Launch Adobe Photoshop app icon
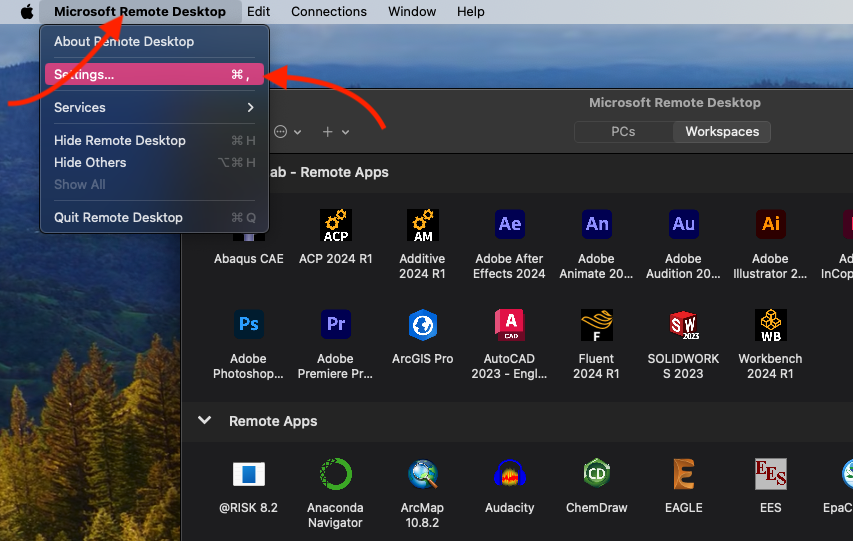 (x=249, y=324)
